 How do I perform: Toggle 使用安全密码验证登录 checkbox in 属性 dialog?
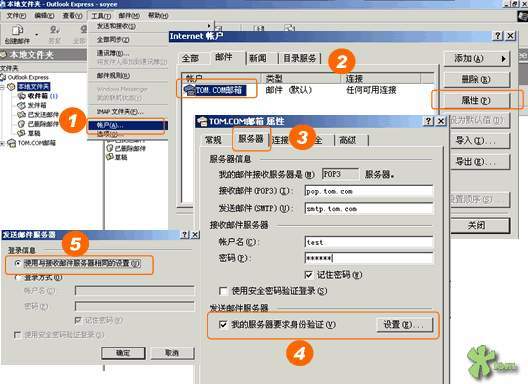point(223,291)
